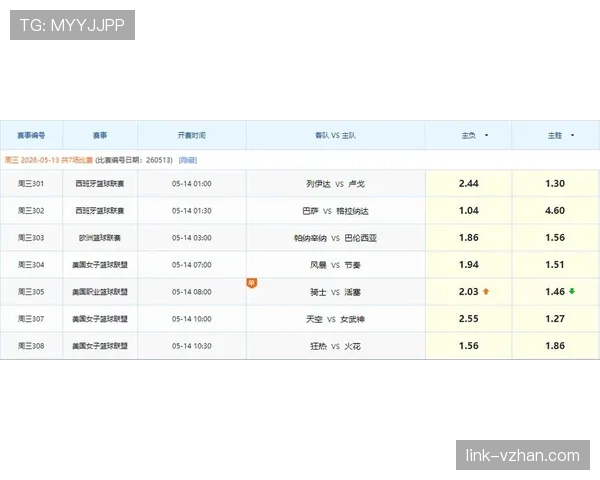Click the 天空 VS 女武神 matchup
The width and height of the screenshot is (600, 480).
tap(336, 319)
